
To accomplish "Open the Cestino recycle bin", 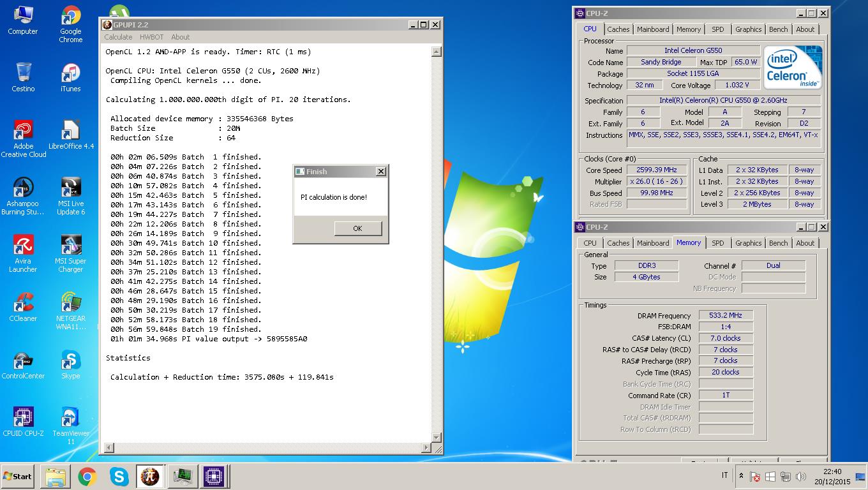I will (x=23, y=78).
